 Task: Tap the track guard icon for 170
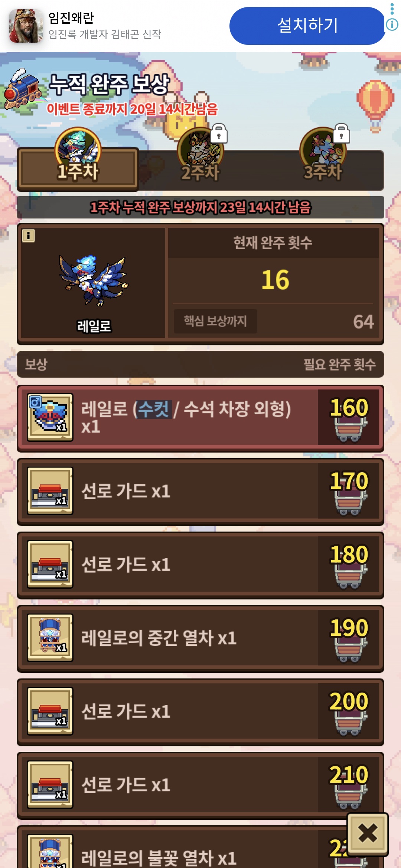pos(50,491)
